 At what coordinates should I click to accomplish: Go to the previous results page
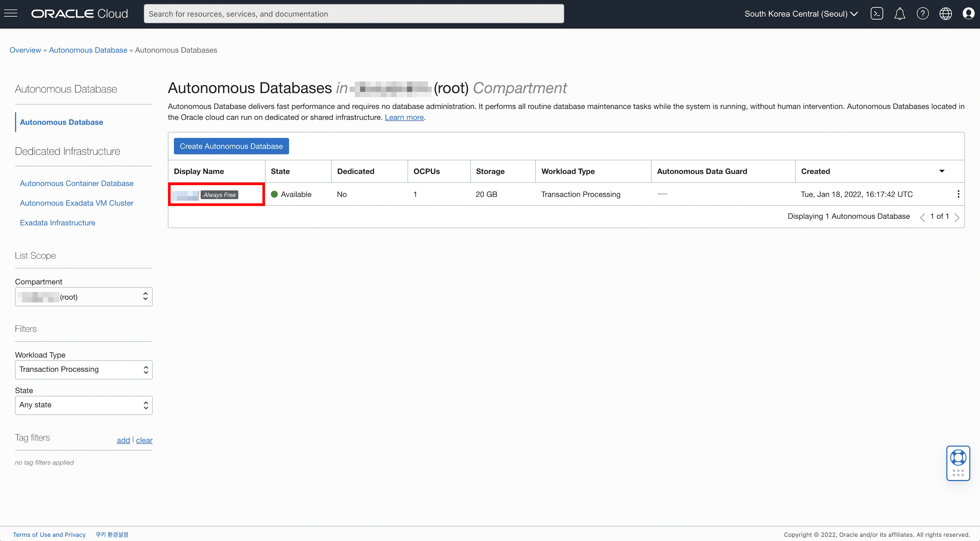tap(922, 217)
